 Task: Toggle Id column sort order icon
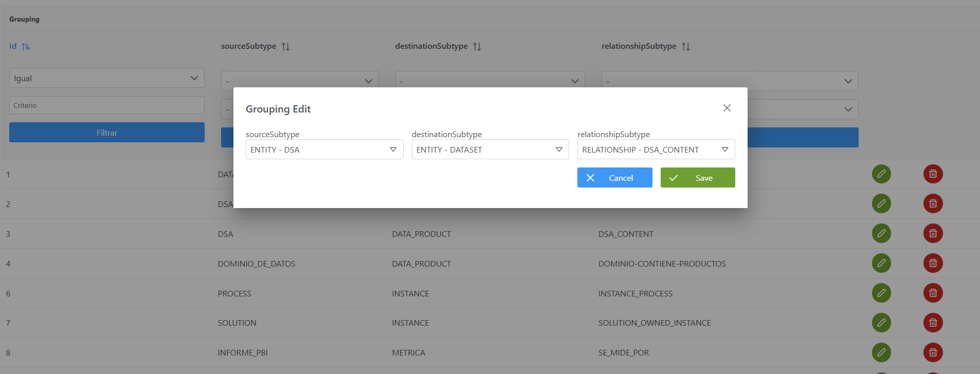[x=26, y=47]
